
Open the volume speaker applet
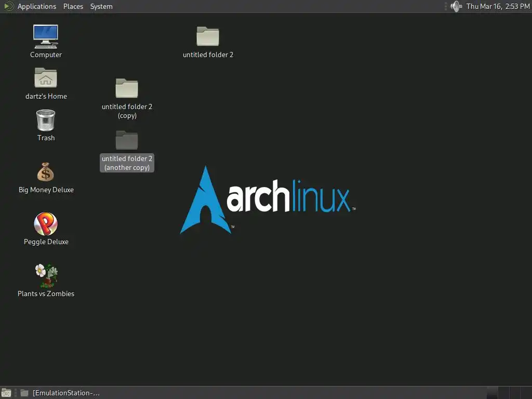(456, 6)
